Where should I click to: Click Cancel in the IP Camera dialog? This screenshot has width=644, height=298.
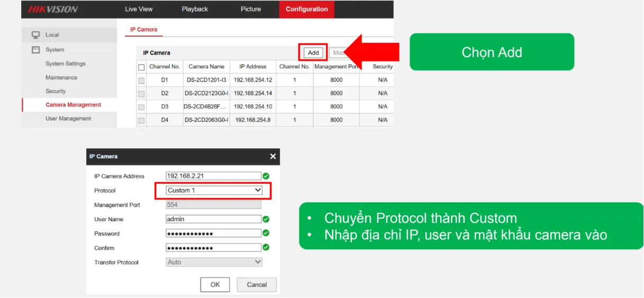(x=257, y=285)
